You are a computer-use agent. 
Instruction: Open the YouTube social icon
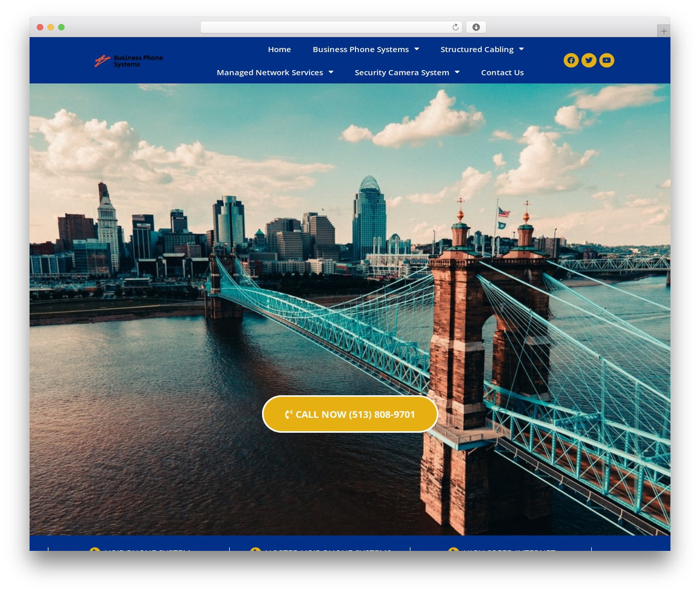[606, 60]
